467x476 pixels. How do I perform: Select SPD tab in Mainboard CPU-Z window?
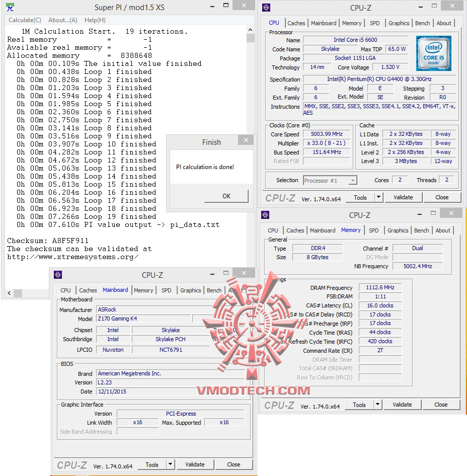[167, 290]
